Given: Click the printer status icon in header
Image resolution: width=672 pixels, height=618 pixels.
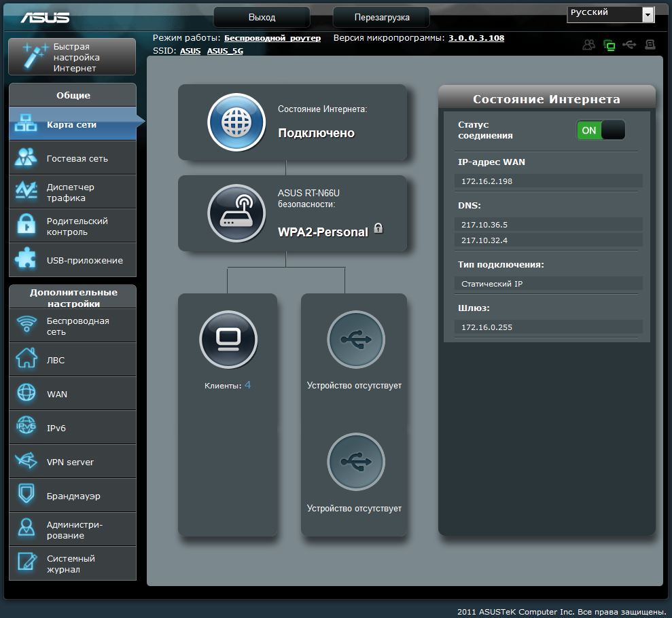Looking at the screenshot, I should coord(650,45).
